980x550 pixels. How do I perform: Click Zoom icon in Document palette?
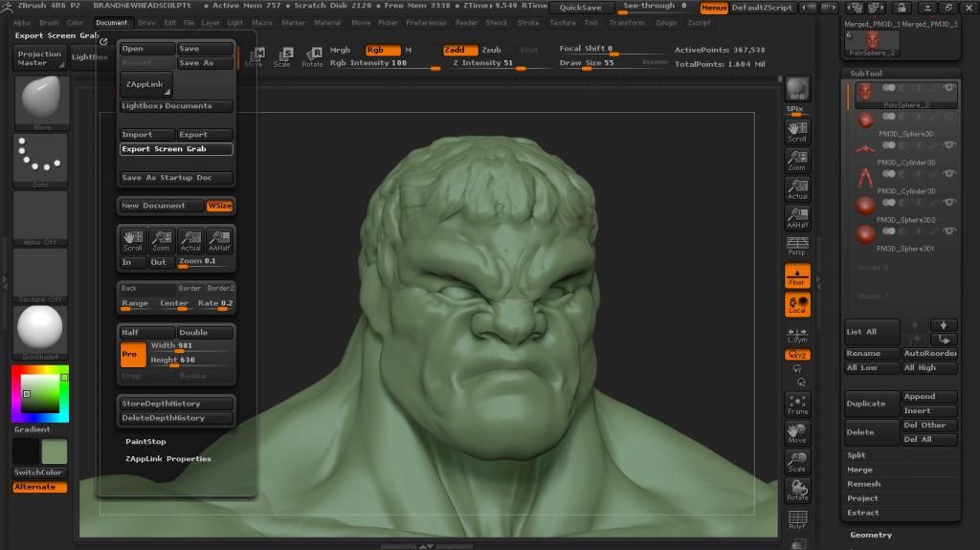[x=161, y=241]
